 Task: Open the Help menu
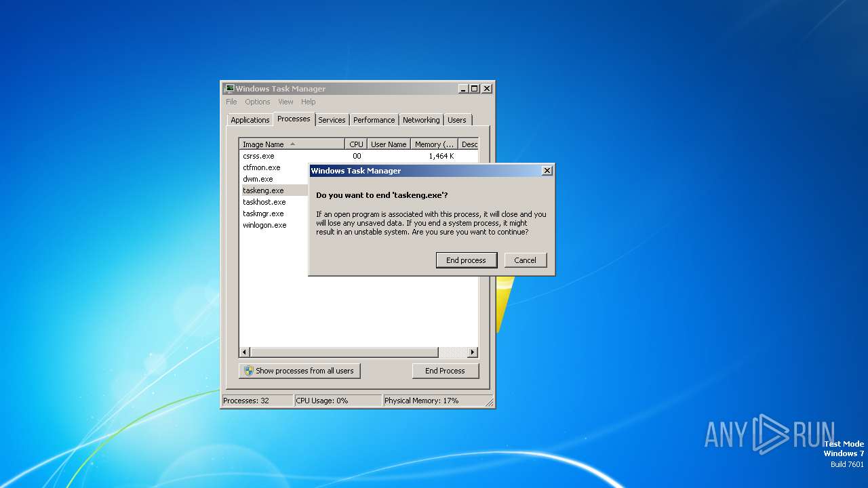click(309, 102)
